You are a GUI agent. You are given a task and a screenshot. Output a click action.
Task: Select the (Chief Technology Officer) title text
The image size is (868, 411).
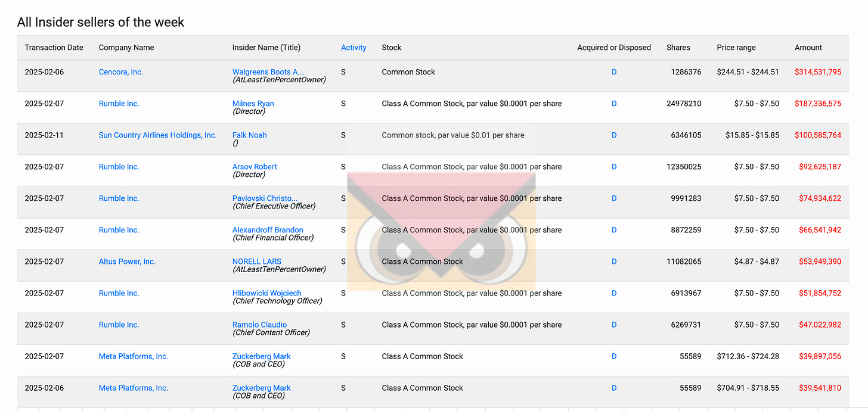point(277,301)
